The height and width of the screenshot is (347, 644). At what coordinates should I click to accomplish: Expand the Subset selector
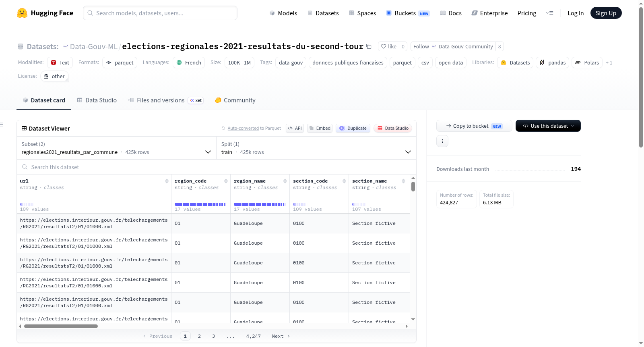tap(116, 148)
